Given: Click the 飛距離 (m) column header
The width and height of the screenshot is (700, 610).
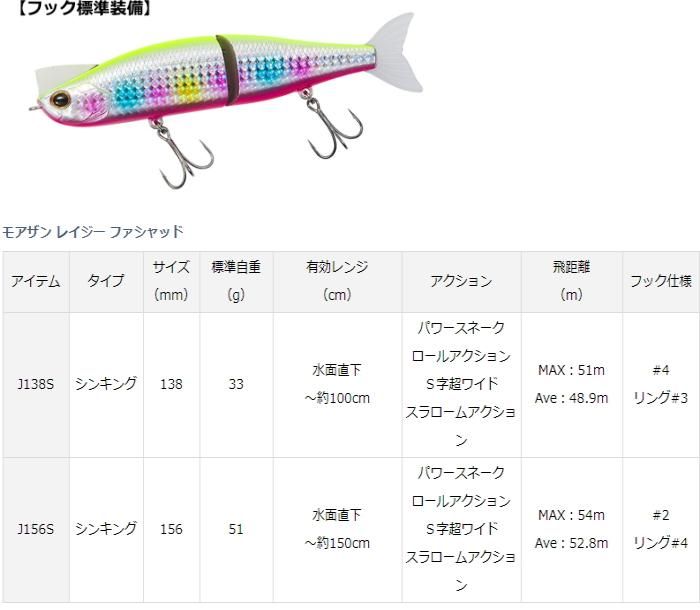Looking at the screenshot, I should point(571,281).
